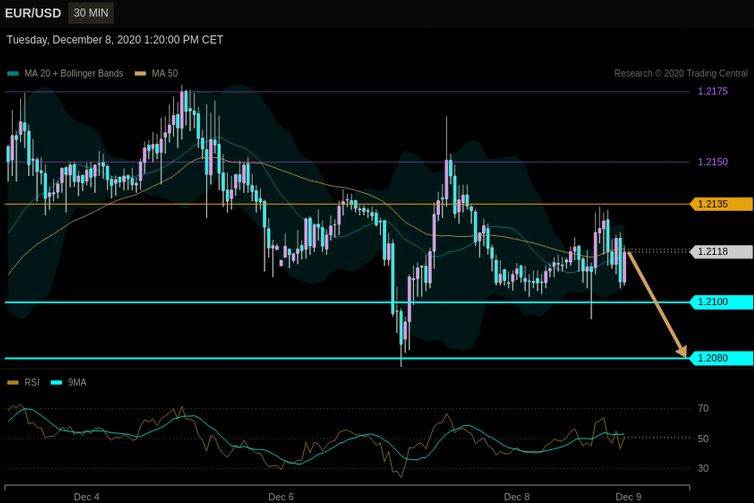Click the grey 1.2118 current price tag

click(x=721, y=252)
